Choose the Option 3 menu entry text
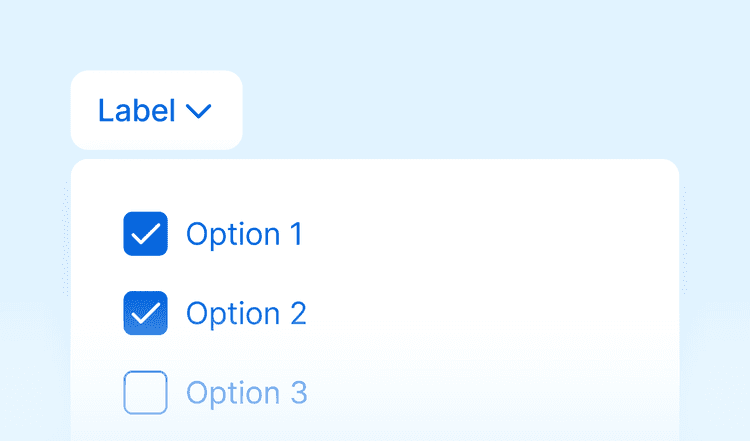Screen dimensions: 750x441 coord(246,392)
